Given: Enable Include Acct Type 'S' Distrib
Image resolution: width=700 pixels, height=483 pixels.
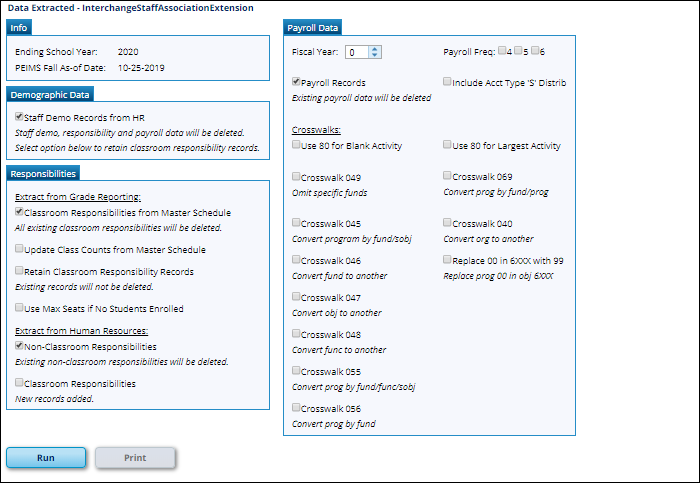Looking at the screenshot, I should [448, 83].
